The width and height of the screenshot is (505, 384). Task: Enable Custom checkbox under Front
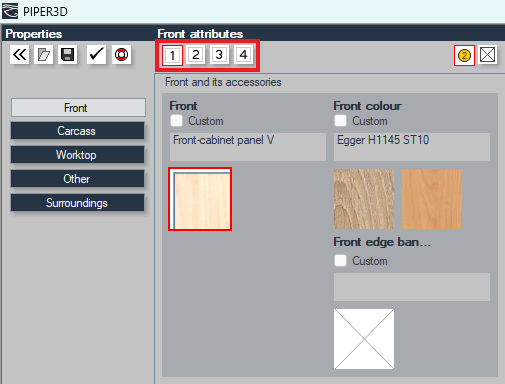176,121
